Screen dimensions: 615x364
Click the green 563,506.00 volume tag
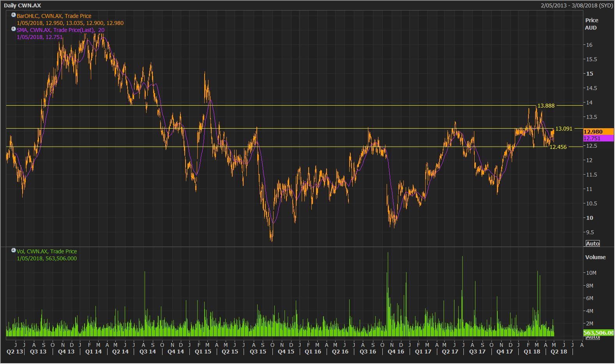[598, 333]
